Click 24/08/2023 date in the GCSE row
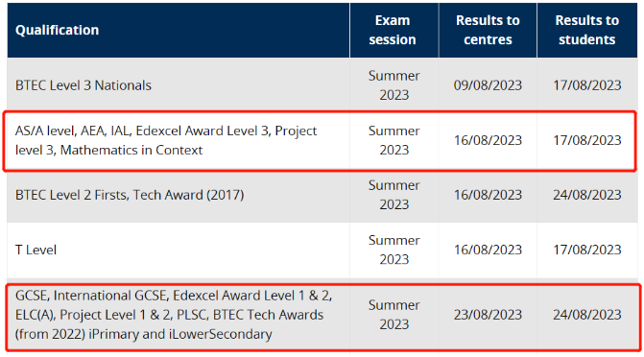644x357 pixels. [587, 315]
